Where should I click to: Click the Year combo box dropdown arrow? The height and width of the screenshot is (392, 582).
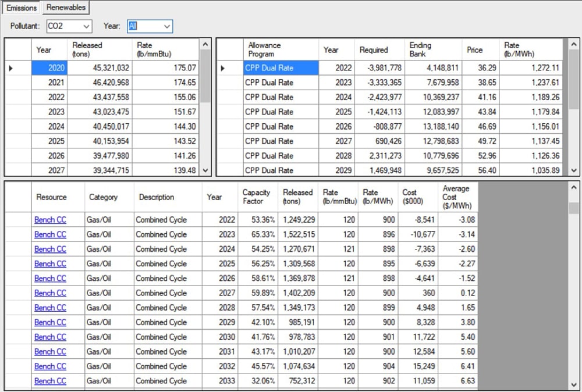(x=168, y=26)
